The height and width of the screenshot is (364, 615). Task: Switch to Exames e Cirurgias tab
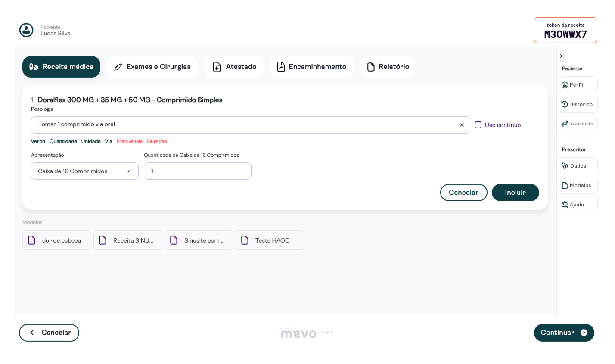152,67
